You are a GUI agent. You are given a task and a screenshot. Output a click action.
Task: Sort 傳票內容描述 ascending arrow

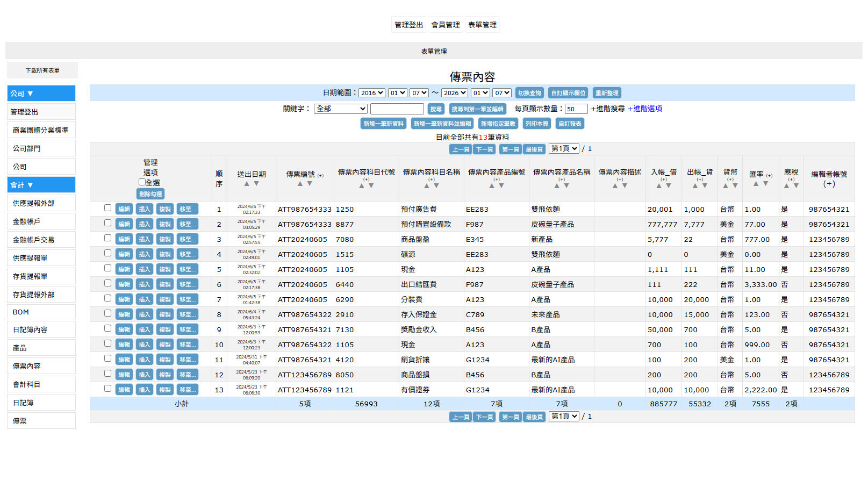point(615,186)
